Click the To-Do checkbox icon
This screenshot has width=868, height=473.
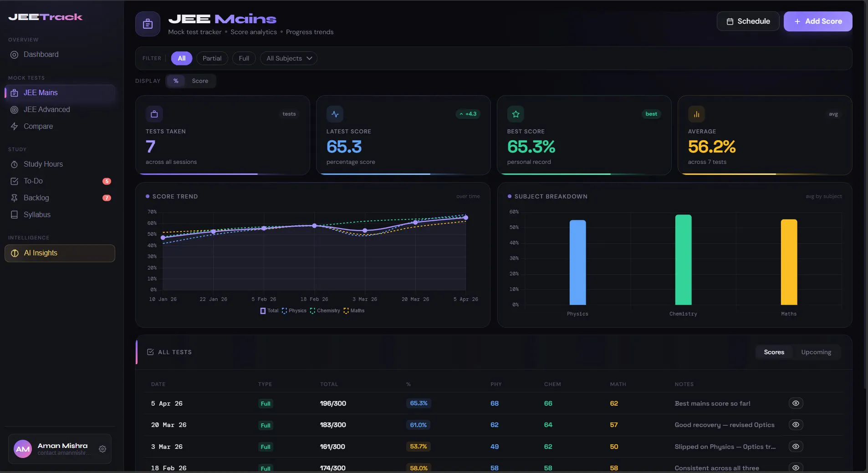[15, 181]
